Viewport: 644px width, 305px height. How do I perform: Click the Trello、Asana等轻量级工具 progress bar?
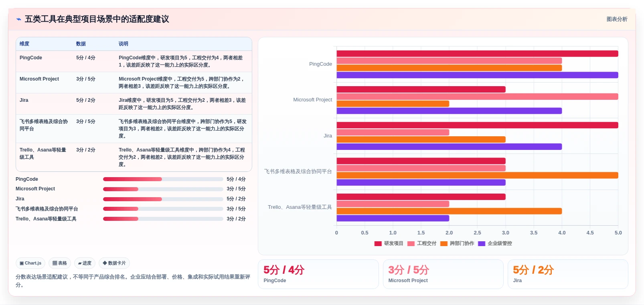(163, 219)
